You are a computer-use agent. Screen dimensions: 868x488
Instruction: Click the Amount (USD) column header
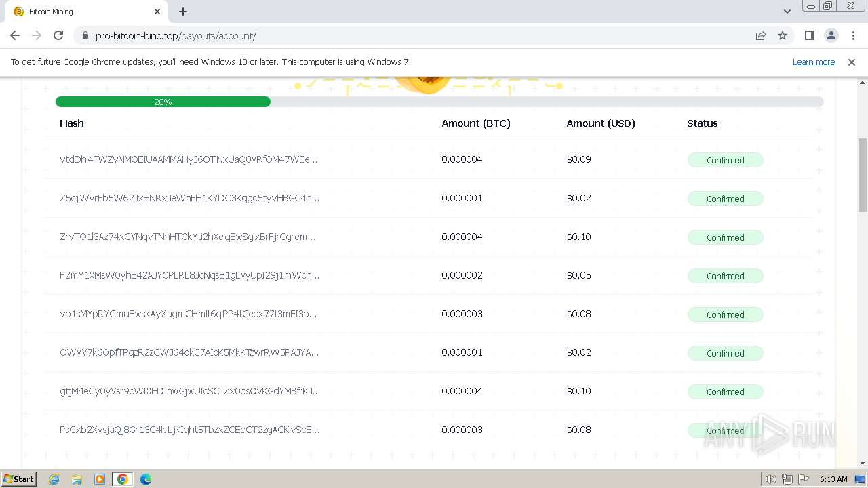[x=601, y=123]
